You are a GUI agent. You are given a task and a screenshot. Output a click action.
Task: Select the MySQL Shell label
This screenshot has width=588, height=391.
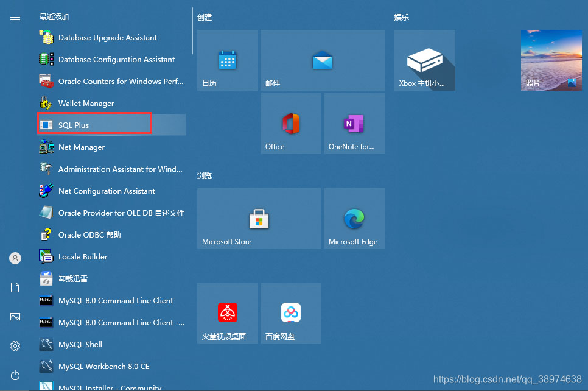tap(80, 345)
